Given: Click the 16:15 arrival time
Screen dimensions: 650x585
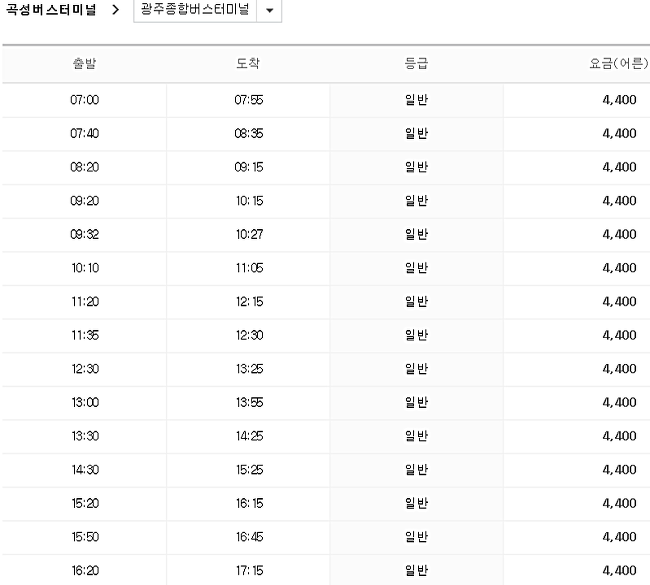Looking at the screenshot, I should (x=250, y=503).
